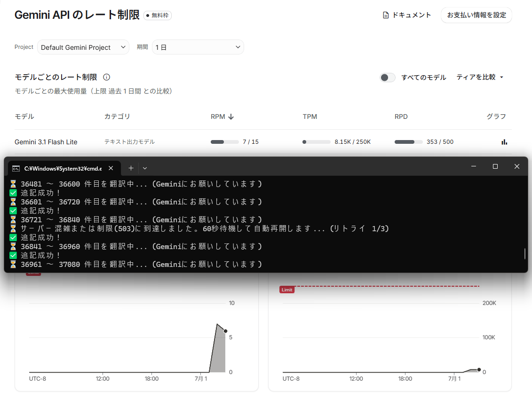Click the グラフ column header
532x399 pixels.
496,117
